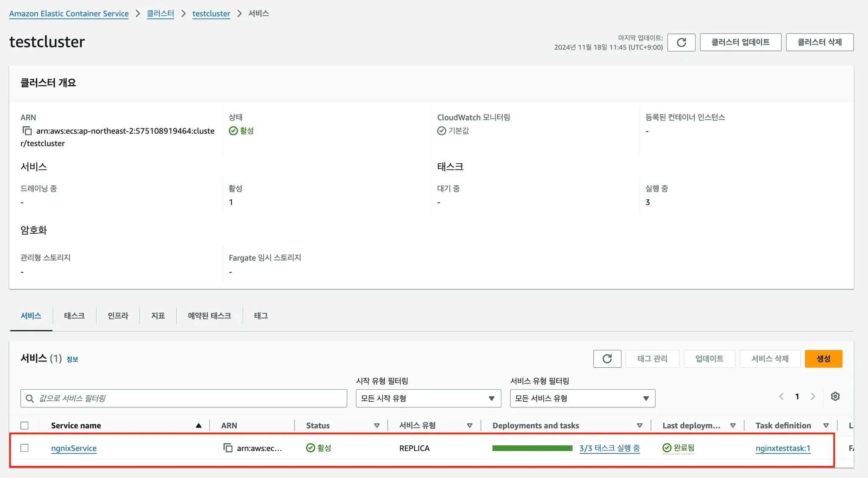The width and height of the screenshot is (868, 478).
Task: Open the nginxtesttask:1 task definition link
Action: click(783, 448)
